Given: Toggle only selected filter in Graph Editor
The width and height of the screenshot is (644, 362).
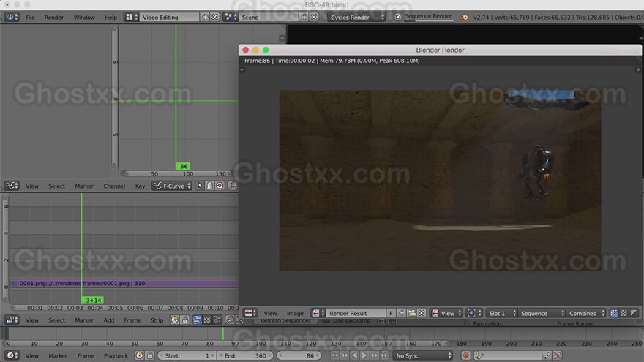Looking at the screenshot, I should pyautogui.click(x=200, y=186).
